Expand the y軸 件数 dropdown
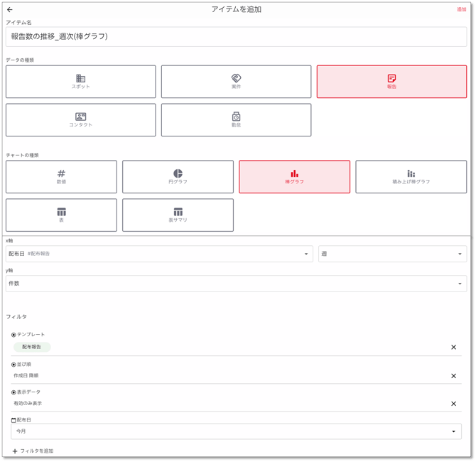Image resolution: width=476 pixels, height=462 pixels. (x=236, y=284)
